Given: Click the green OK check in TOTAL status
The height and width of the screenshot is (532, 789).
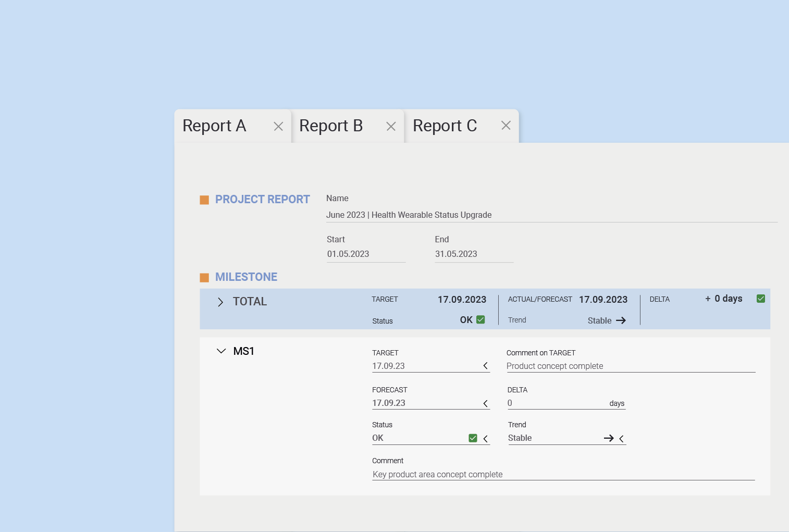Looking at the screenshot, I should (x=480, y=319).
